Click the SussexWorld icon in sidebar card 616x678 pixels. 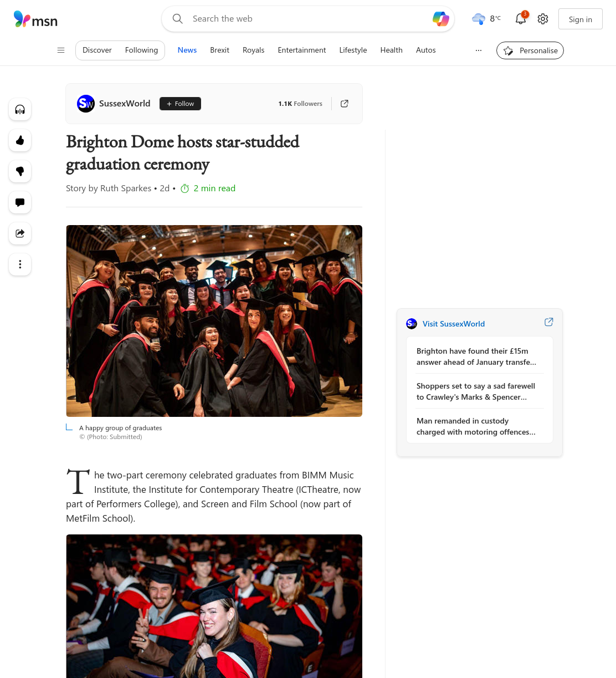pyautogui.click(x=412, y=324)
